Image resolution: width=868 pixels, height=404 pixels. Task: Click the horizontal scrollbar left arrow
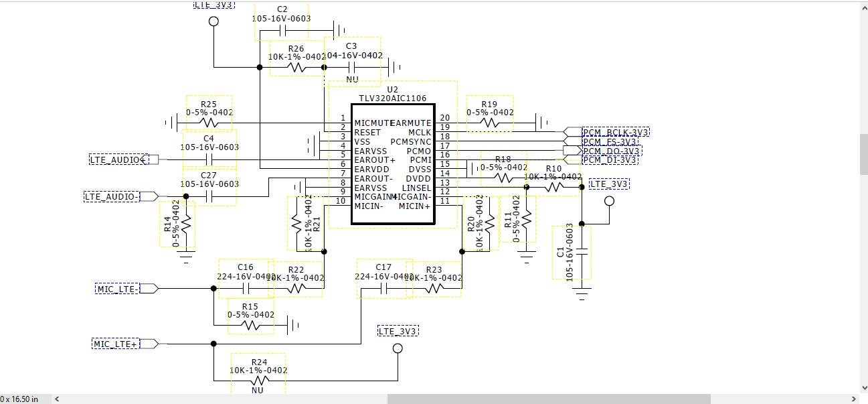(57, 399)
